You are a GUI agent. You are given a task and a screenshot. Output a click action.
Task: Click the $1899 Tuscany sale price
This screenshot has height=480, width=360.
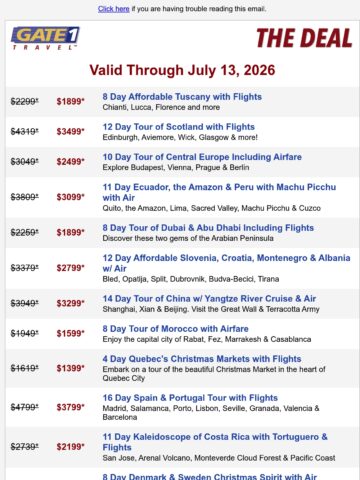coord(70,101)
